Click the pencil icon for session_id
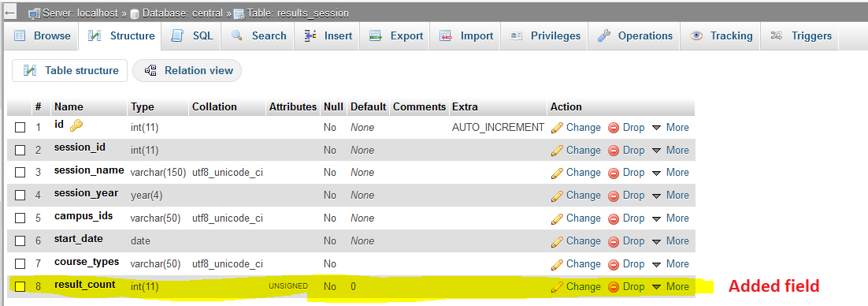Image resolution: width=868 pixels, height=306 pixels. (558, 150)
